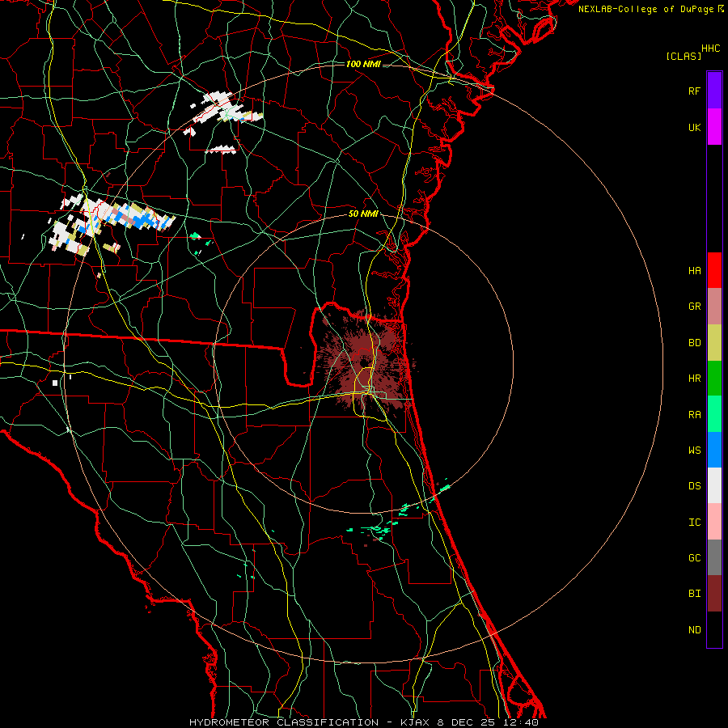Click the IC pink legend swatch

click(714, 522)
